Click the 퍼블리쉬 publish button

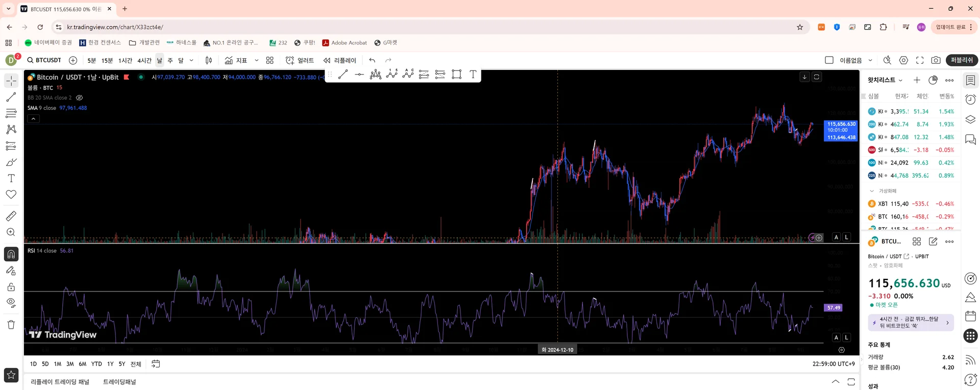pyautogui.click(x=962, y=60)
